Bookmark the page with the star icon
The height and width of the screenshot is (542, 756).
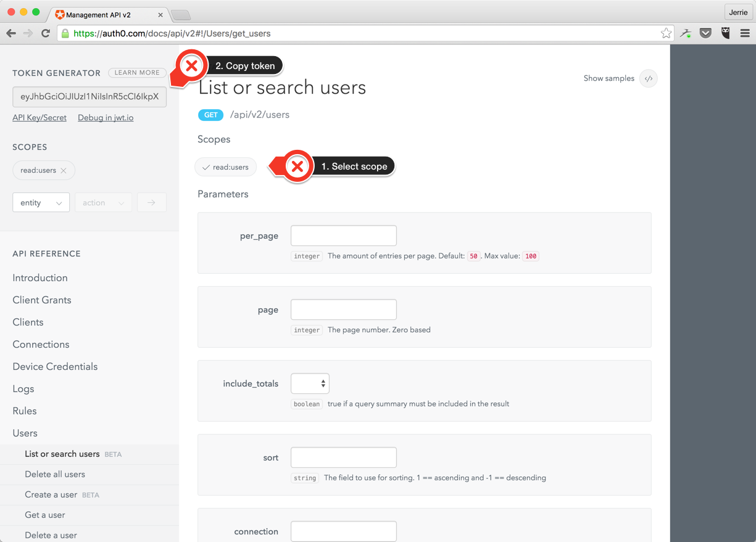click(x=666, y=33)
